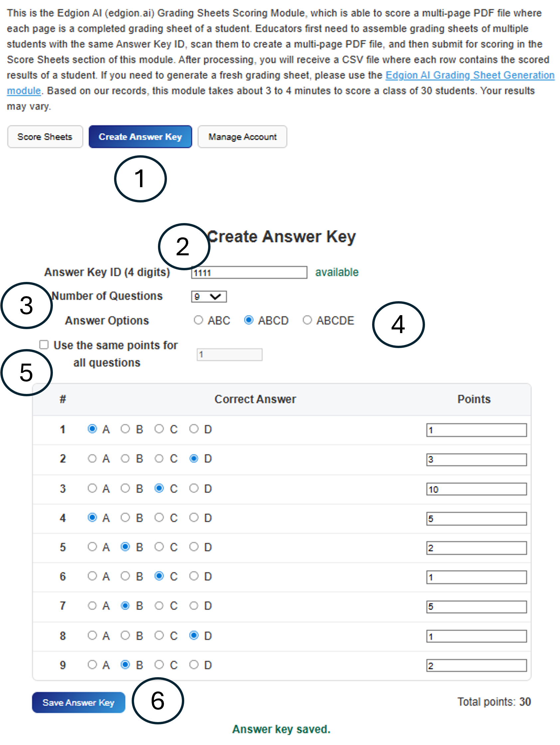Open the Manage Account section

click(242, 136)
